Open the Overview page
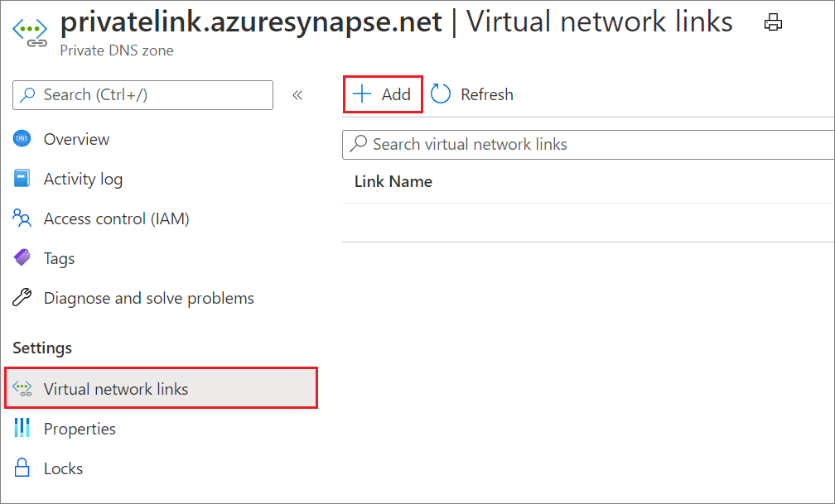Screen dimensions: 835x504 [76, 139]
